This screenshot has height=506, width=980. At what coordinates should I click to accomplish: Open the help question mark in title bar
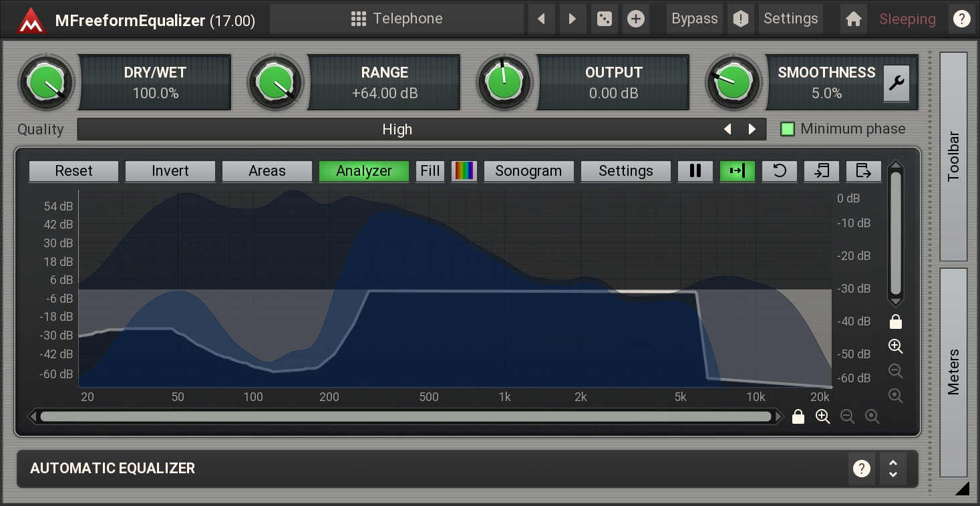961,19
